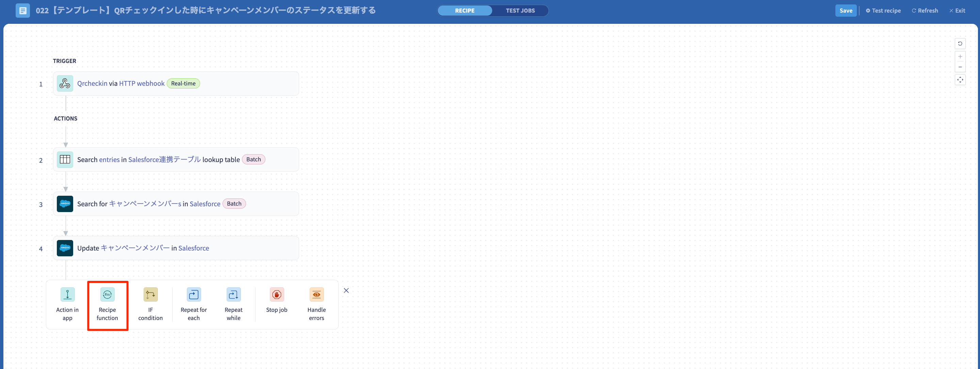
Task: Open the Salesforce連携テーブル lookup table link
Action: tap(164, 159)
